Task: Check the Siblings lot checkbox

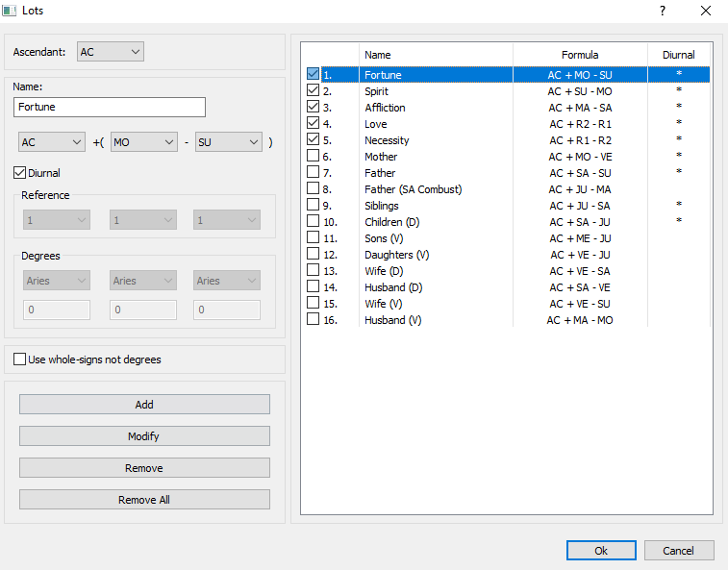Action: tap(313, 206)
